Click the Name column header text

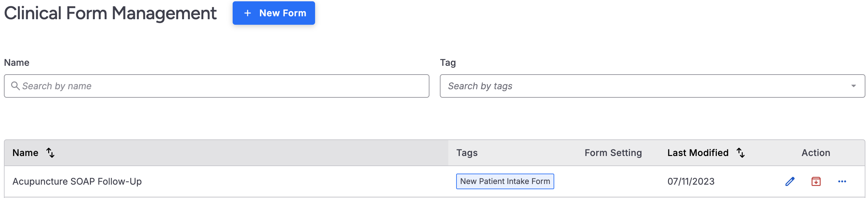coord(25,153)
